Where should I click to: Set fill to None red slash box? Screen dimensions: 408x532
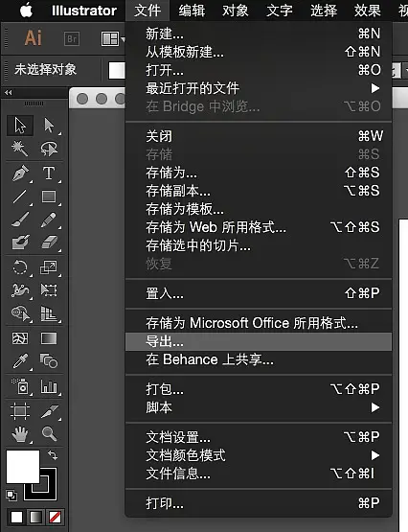click(x=55, y=517)
